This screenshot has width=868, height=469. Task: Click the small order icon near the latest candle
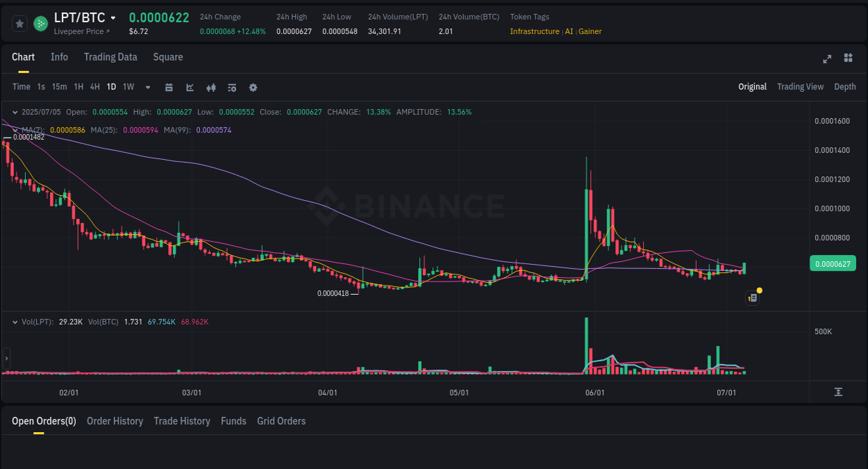coord(752,297)
